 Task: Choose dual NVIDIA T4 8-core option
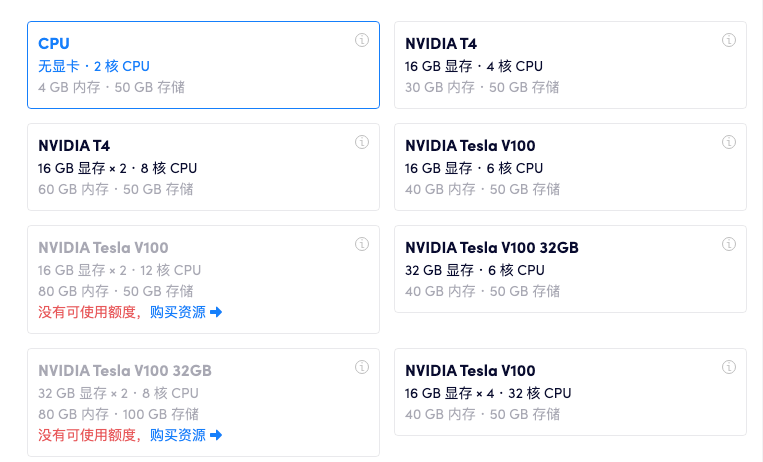(x=203, y=167)
